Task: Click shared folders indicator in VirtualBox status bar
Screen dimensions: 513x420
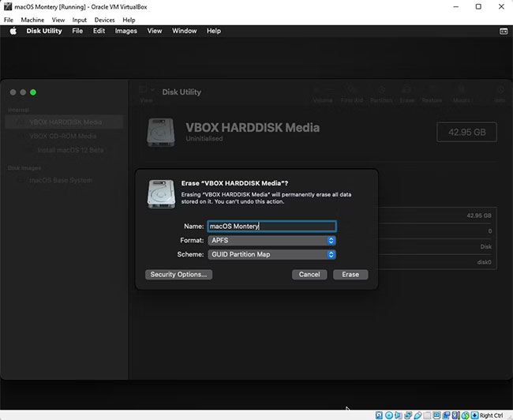Action: 427,415
